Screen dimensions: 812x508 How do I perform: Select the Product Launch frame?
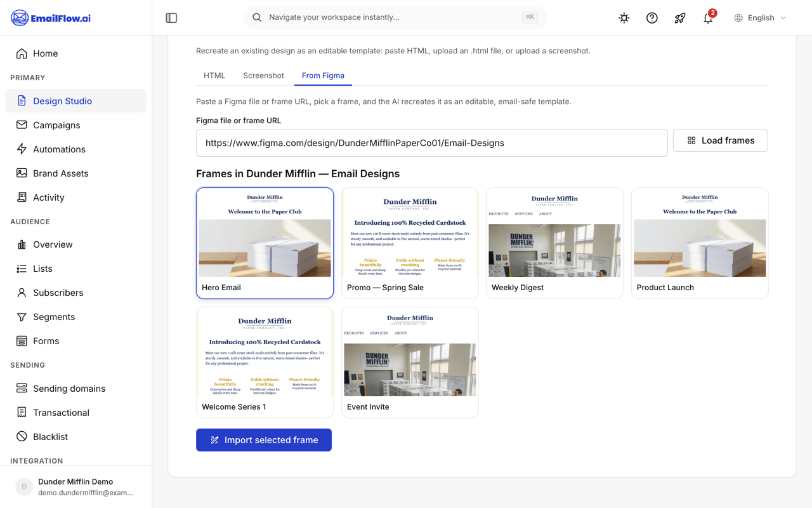point(700,243)
